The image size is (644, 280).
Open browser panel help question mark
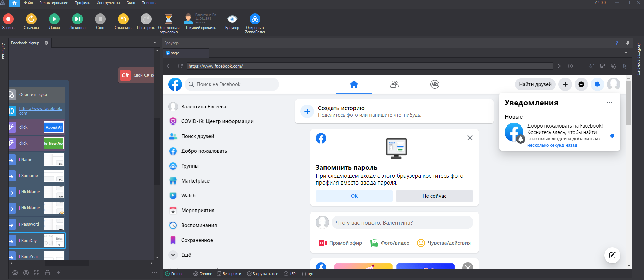tap(617, 43)
